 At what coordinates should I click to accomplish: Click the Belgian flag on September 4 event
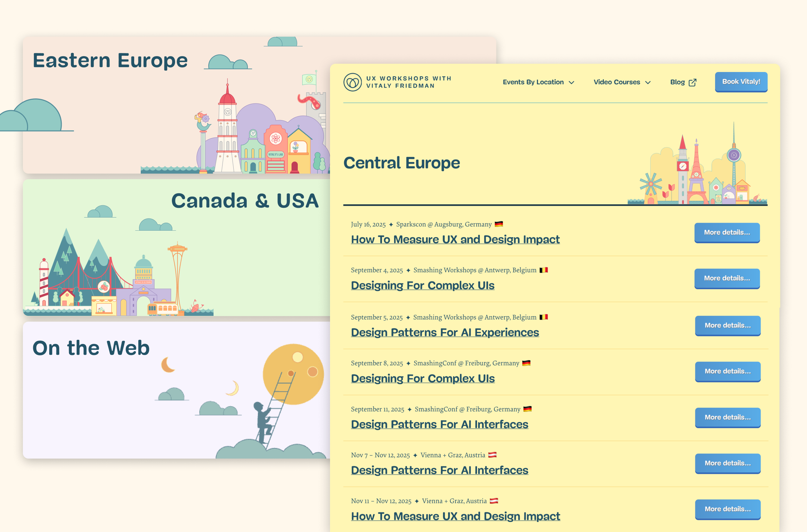pyautogui.click(x=544, y=270)
